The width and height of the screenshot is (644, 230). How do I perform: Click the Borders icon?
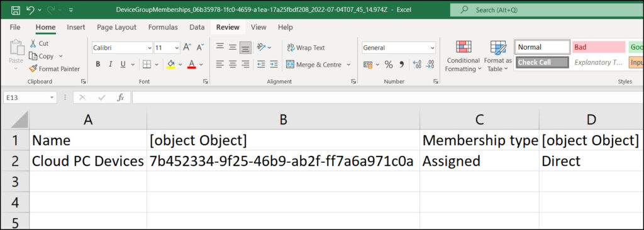click(147, 65)
